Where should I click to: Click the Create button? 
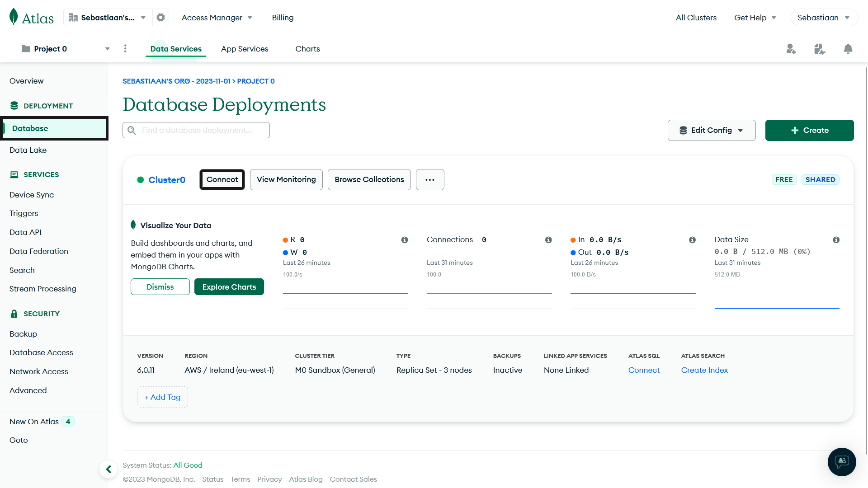(x=809, y=130)
